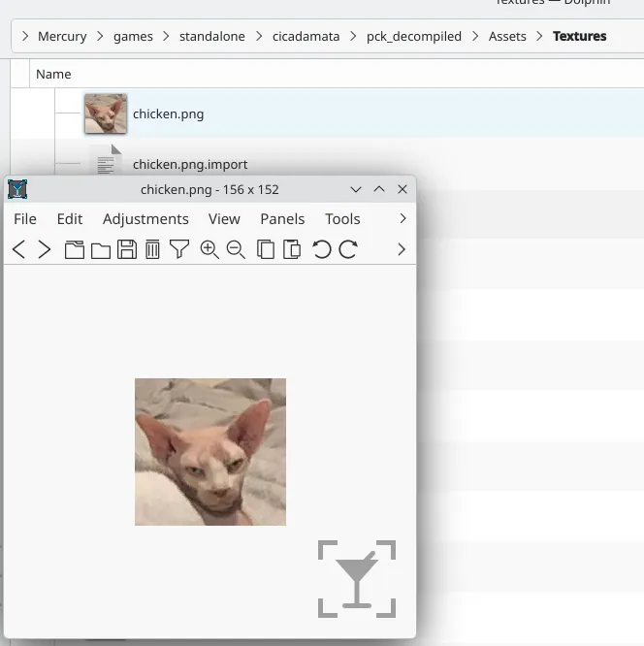Copy image icon in toolbar
Image resolution: width=644 pixels, height=646 pixels.
point(266,249)
